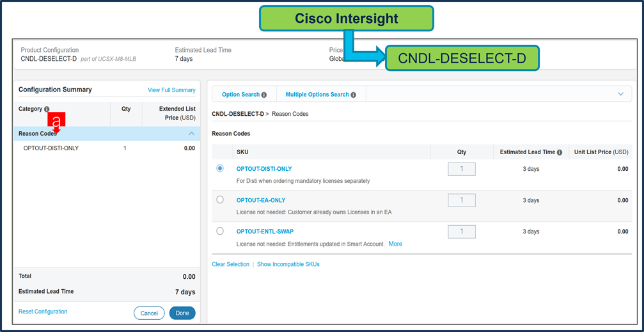Open the OPTOUT-DISTI-ONLY SKU link
Image resolution: width=644 pixels, height=332 pixels.
[x=264, y=169]
